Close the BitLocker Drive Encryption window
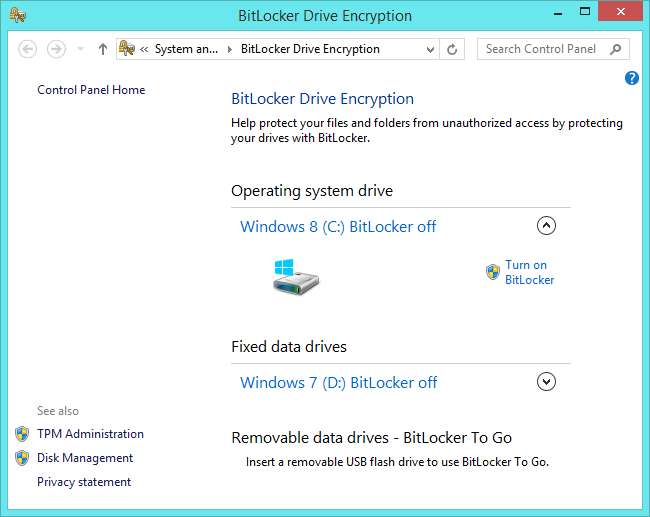Viewport: 650px width, 517px height. (620, 11)
